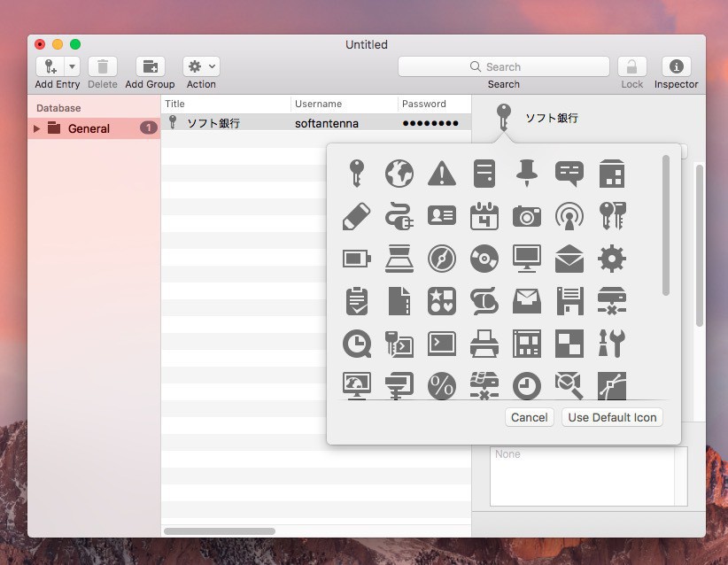Expand the General group disclosure triangle

pos(37,128)
